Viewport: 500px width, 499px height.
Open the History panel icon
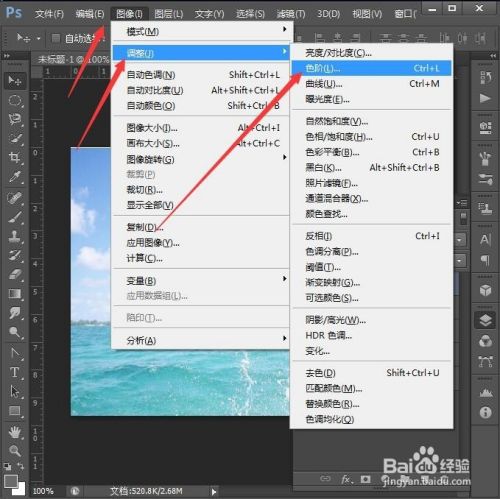coord(485,77)
